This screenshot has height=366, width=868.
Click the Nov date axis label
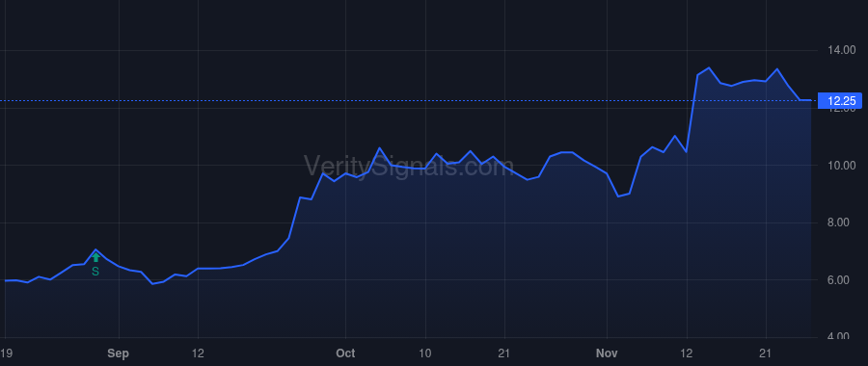tap(608, 353)
